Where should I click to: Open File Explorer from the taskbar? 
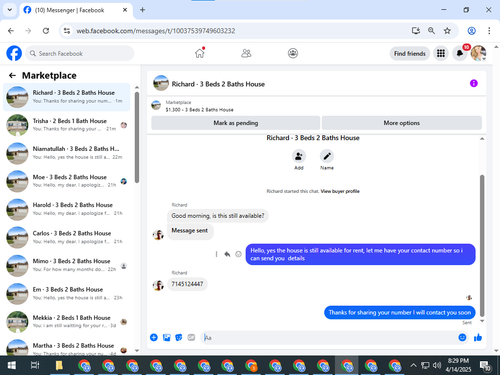[x=59, y=365]
